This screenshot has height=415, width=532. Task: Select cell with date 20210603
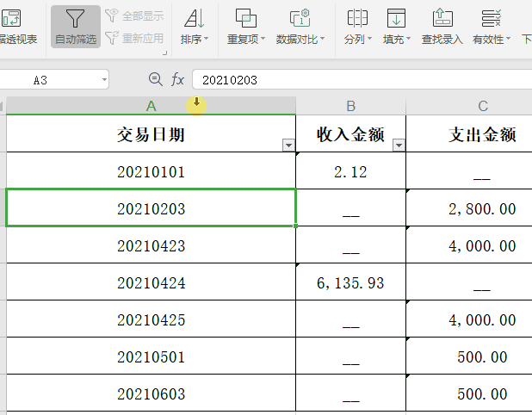151,393
